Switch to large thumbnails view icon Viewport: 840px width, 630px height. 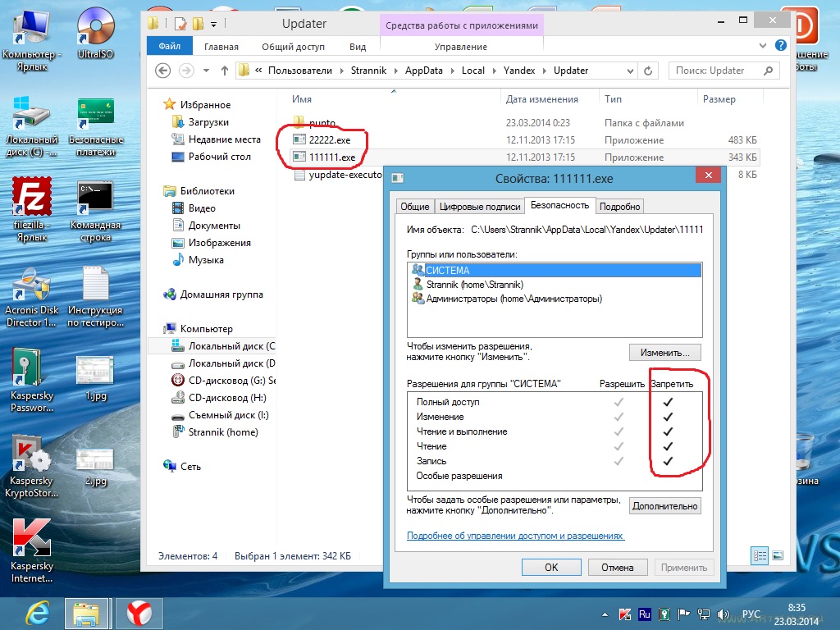click(778, 555)
